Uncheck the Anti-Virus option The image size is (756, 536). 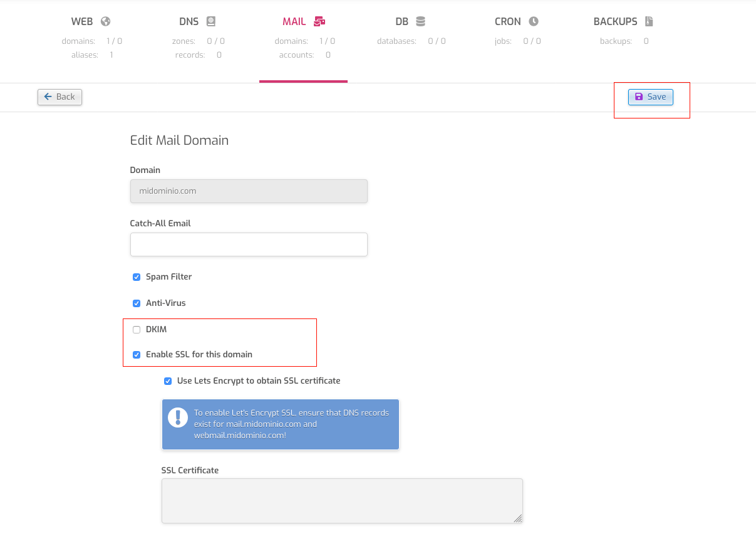(x=137, y=303)
